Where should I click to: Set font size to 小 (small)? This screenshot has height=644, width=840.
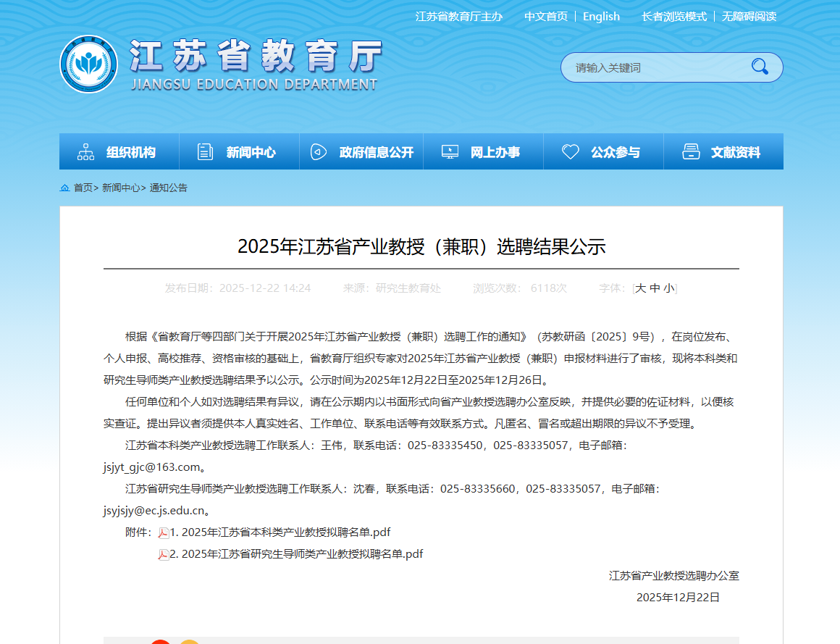pos(668,288)
